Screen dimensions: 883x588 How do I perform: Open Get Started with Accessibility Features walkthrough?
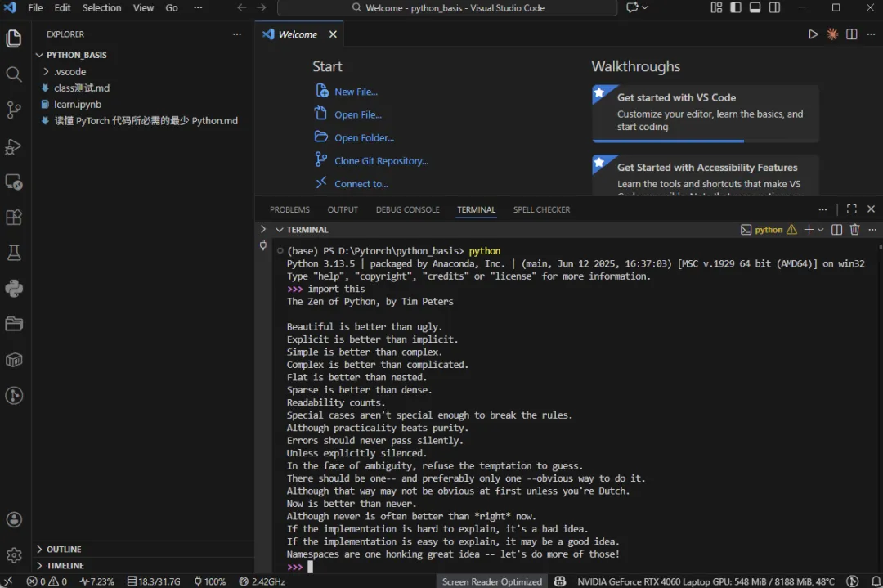705,175
